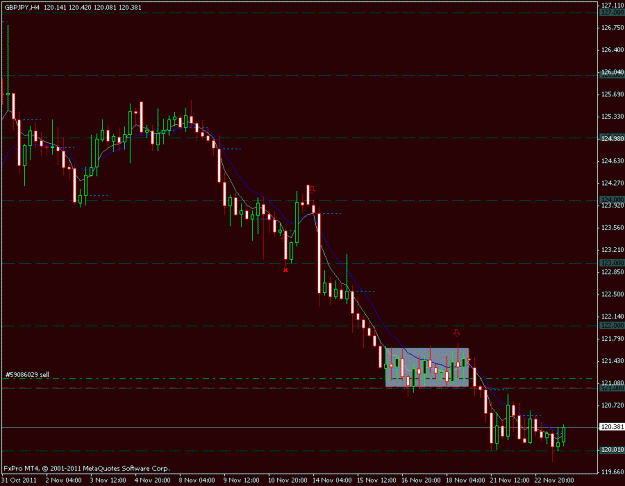Image resolution: width=625 pixels, height=486 pixels.
Task: Click the 121.790 price scale label
Action: (612, 339)
